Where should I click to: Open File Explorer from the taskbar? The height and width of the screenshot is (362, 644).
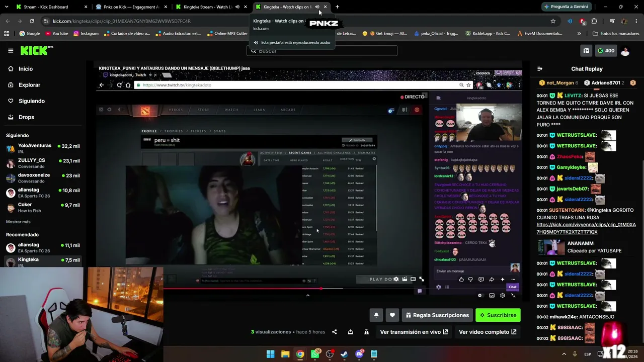[x=285, y=354]
